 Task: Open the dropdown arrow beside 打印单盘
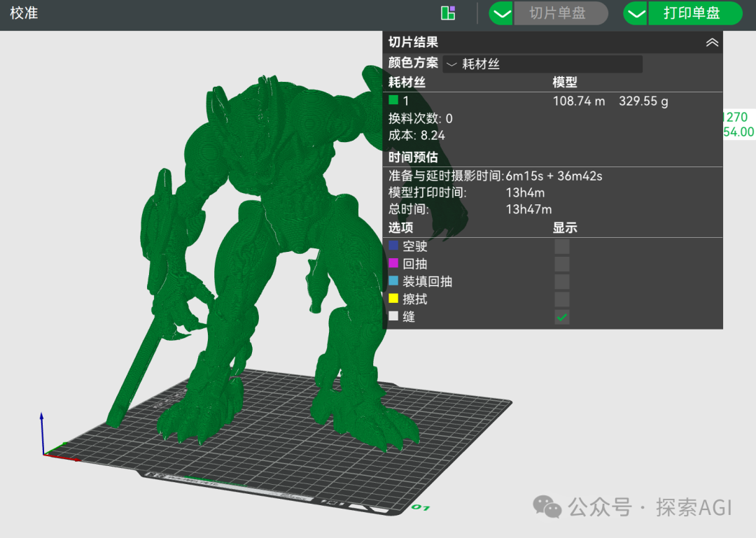point(635,13)
